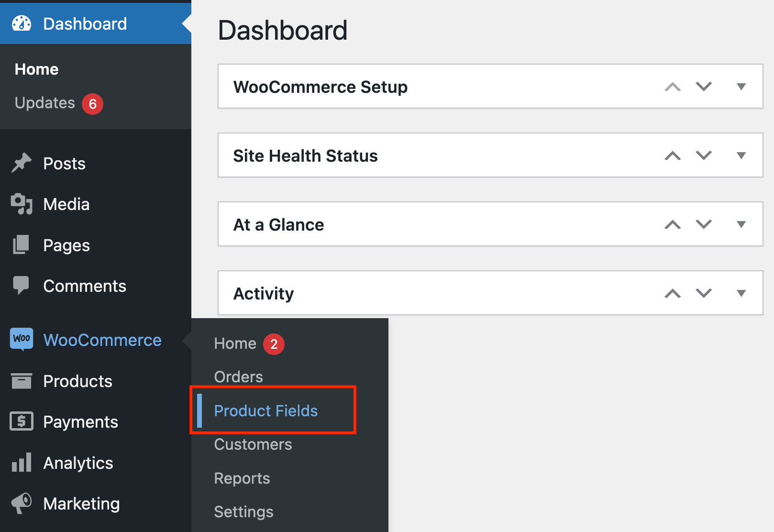Click the Payments dollar icon
This screenshot has height=532, width=774.
point(22,421)
